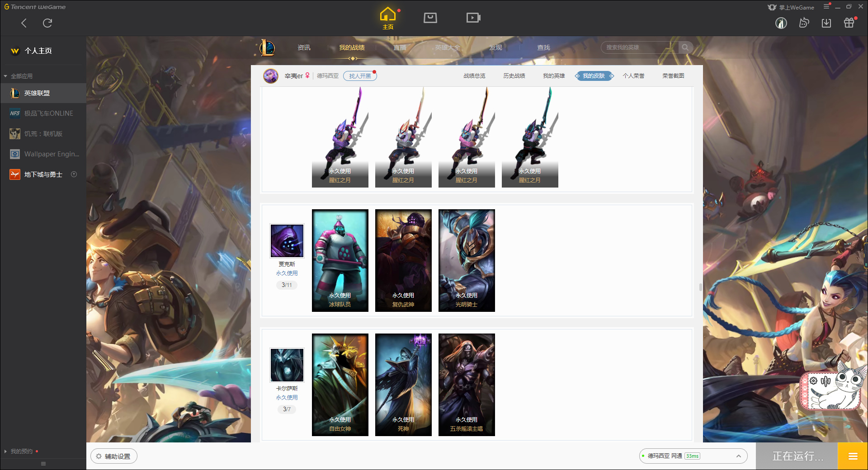Open the gift box icon
The image size is (868, 470).
tap(849, 23)
